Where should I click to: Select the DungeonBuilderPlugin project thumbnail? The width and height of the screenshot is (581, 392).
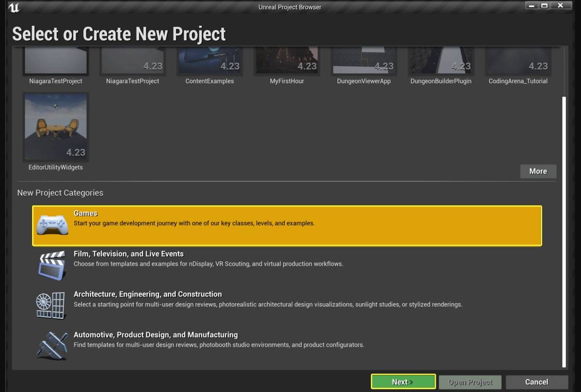[x=441, y=61]
